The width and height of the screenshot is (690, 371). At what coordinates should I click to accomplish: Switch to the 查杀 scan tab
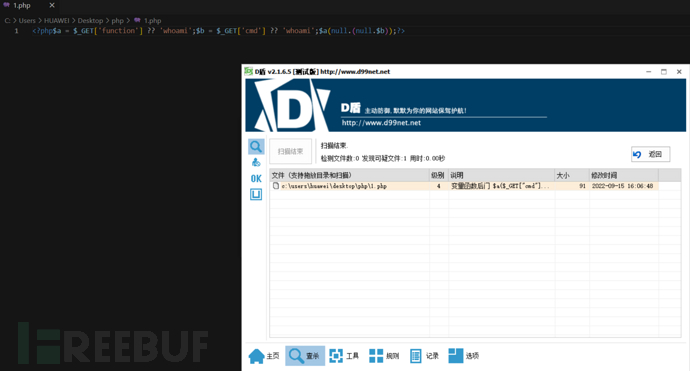click(x=305, y=356)
